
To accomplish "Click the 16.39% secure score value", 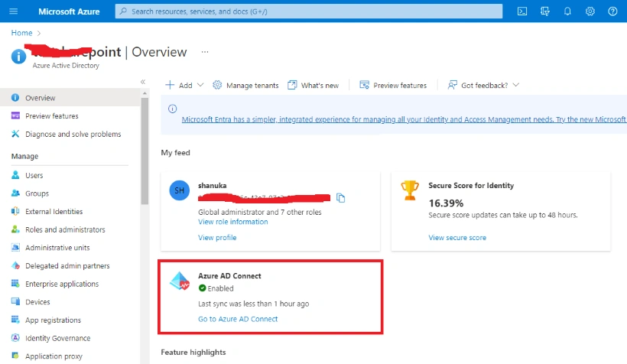I will pyautogui.click(x=446, y=203).
